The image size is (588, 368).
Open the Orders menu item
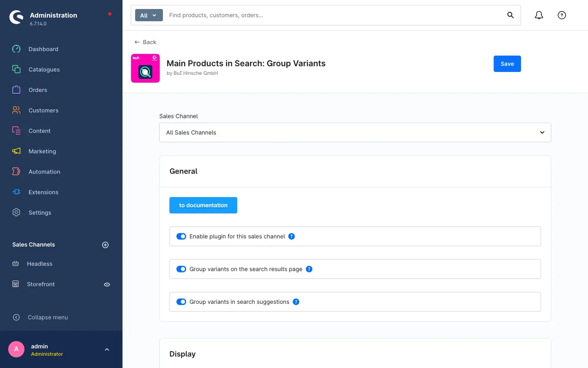pos(38,90)
